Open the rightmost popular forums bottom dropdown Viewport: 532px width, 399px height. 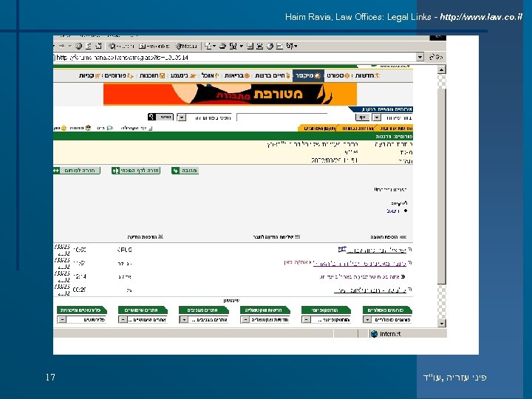click(386, 320)
